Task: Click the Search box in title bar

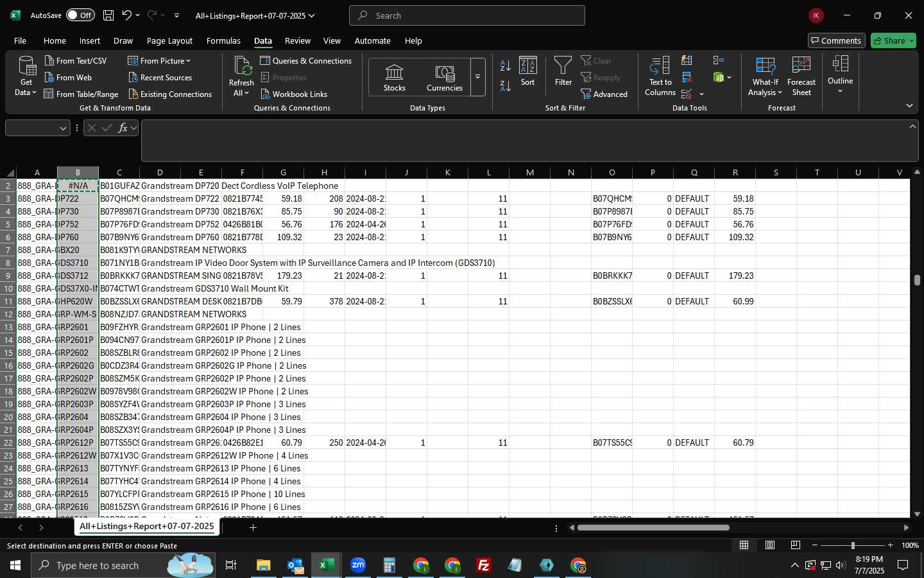Action: [467, 15]
